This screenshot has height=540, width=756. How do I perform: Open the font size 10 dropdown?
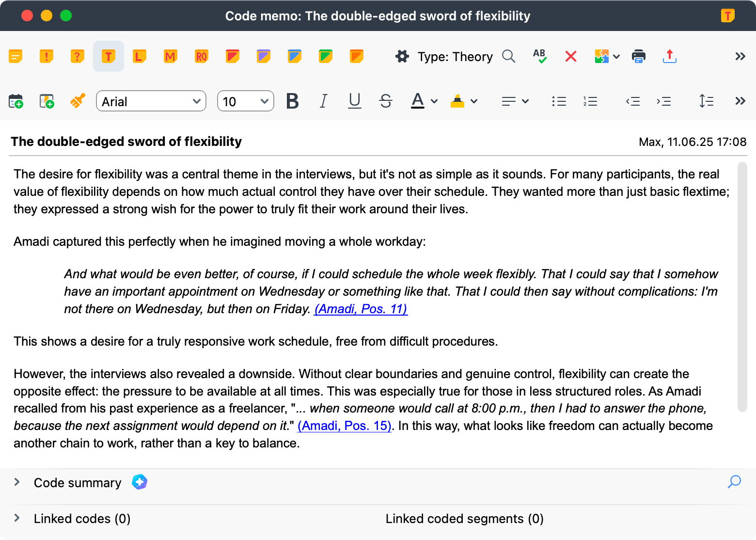246,101
